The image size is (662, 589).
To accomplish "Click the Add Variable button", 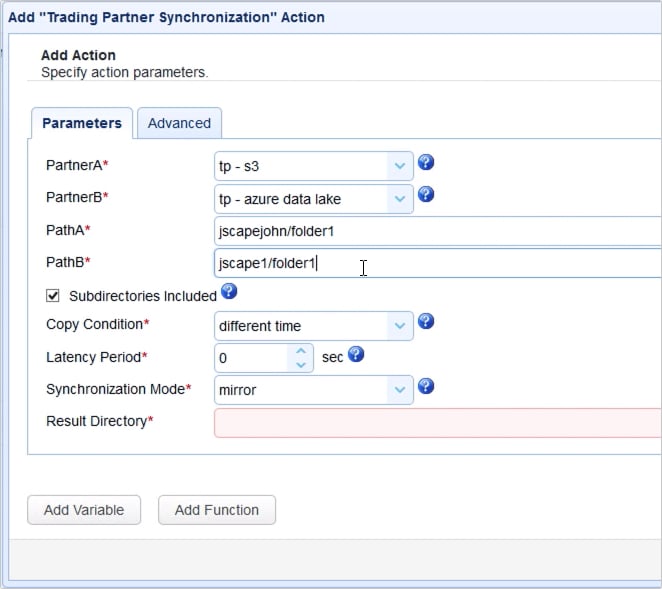I will (84, 510).
